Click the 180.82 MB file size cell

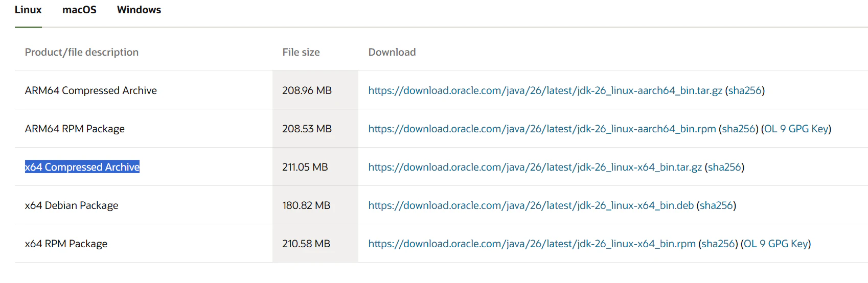point(315,205)
